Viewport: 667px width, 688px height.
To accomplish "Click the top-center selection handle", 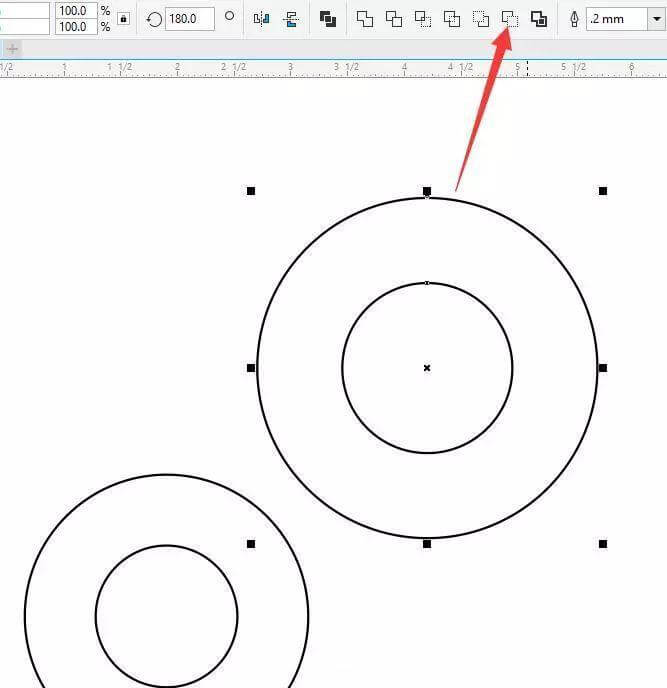I will (x=427, y=190).
